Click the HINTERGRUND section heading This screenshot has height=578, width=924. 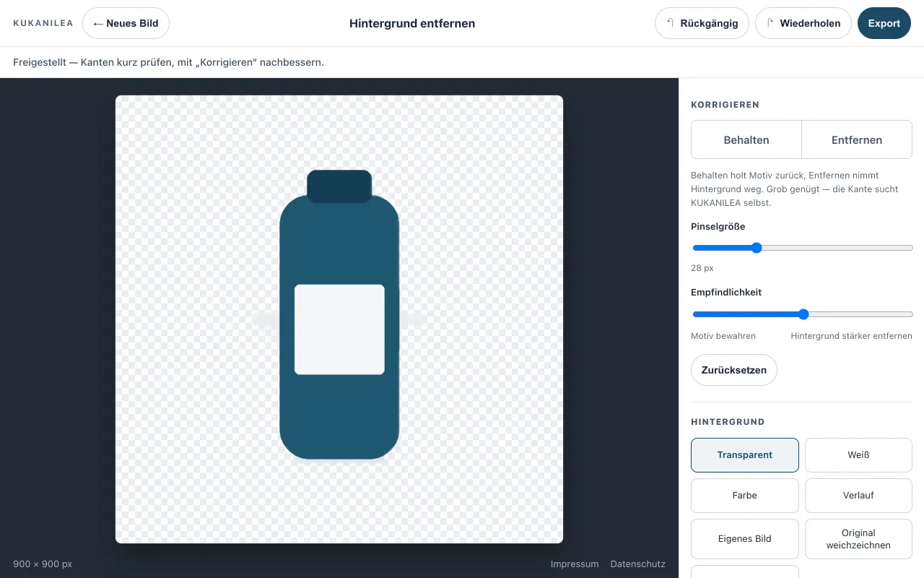tap(728, 422)
